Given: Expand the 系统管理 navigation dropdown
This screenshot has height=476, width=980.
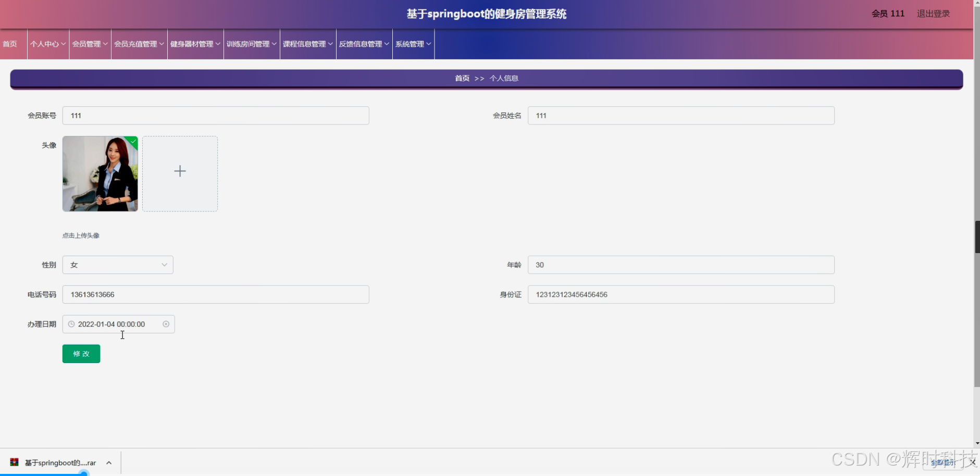Looking at the screenshot, I should (x=413, y=44).
